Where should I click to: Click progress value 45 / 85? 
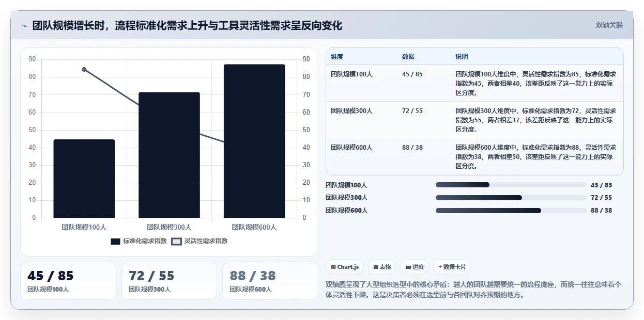tap(601, 185)
